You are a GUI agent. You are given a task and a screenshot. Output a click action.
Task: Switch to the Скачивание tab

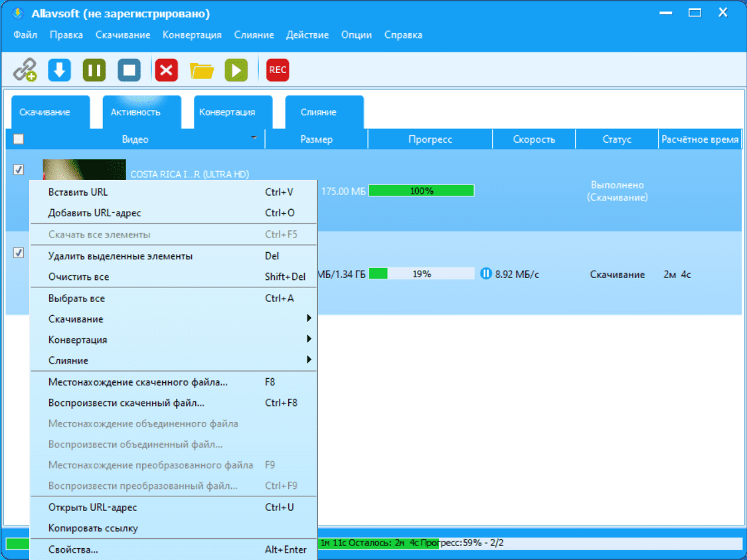pyautogui.click(x=50, y=112)
